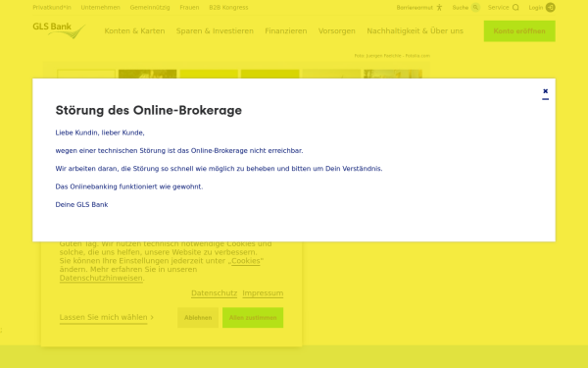Click the text 'Deine GLS Bank'

81,205
